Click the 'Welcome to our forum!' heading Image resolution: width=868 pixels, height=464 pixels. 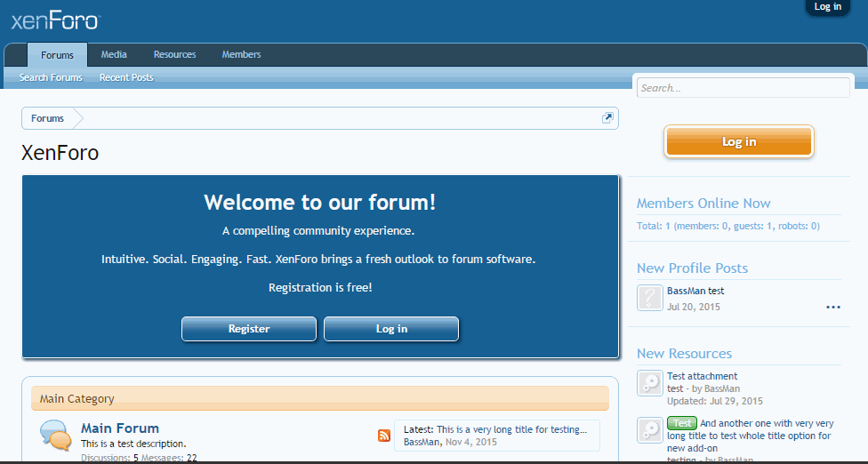pyautogui.click(x=320, y=203)
